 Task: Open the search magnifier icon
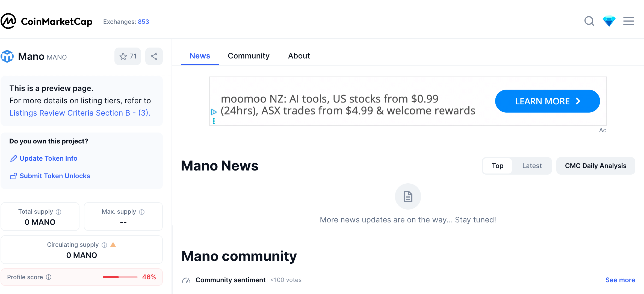coord(589,21)
